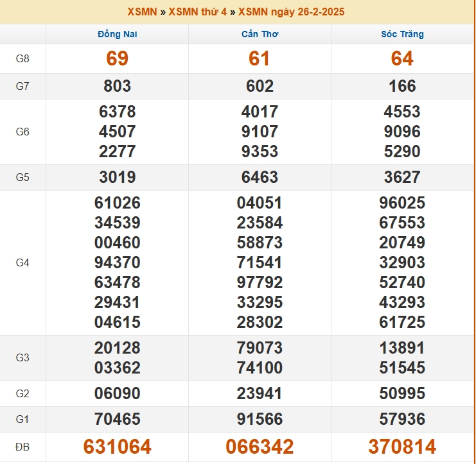Select the G7 prize row label

[22, 86]
